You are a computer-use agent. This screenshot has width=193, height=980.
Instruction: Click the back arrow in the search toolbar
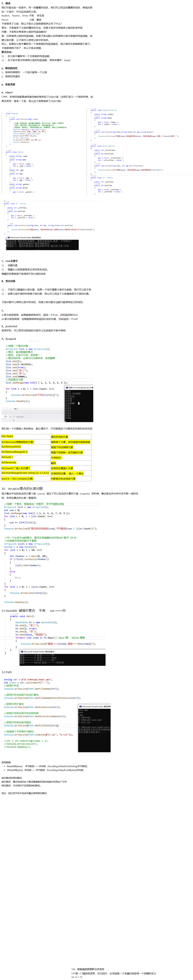10,417
